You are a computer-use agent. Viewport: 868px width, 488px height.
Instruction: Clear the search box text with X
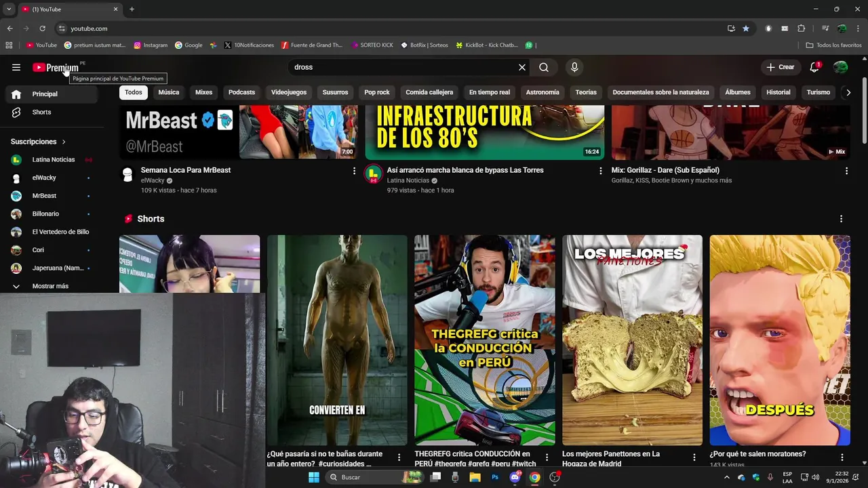522,67
